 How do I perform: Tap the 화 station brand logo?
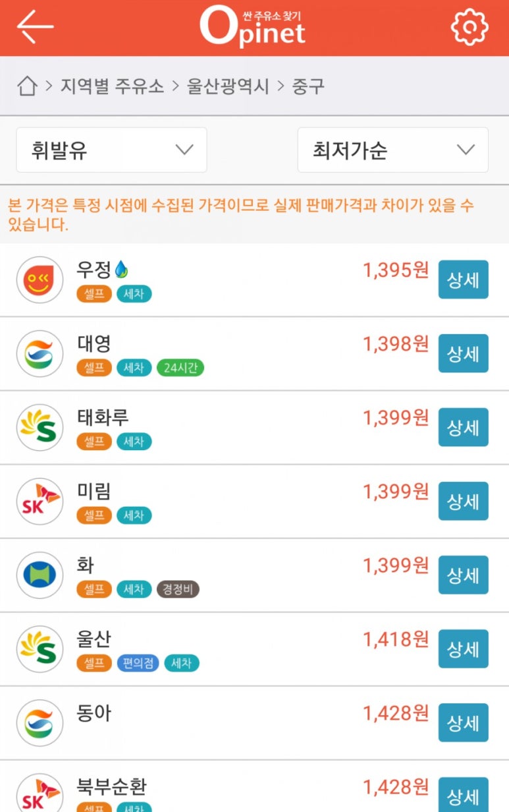[40, 575]
